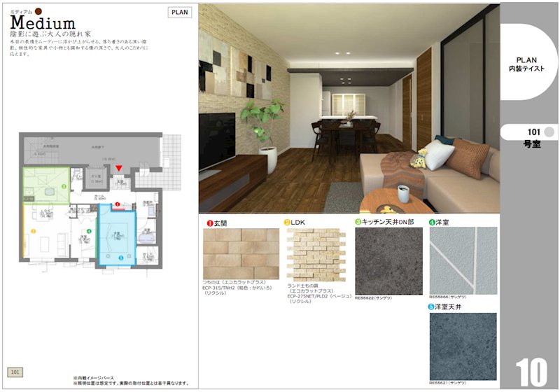Click red marker 1 on the floor plan

tap(118, 205)
